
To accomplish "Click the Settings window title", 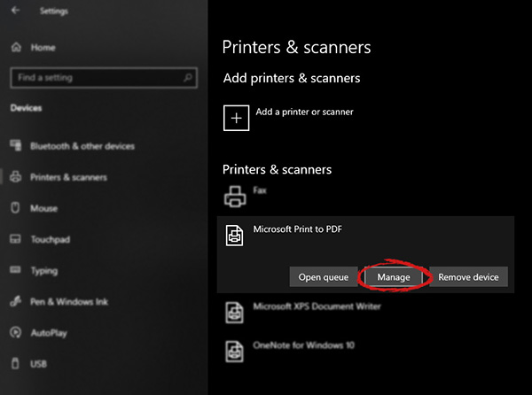I will click(x=54, y=12).
